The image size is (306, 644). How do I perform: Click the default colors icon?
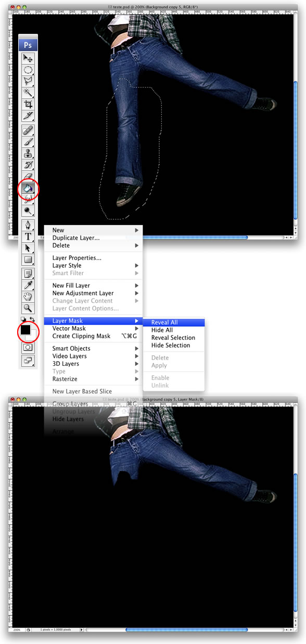pos(23,319)
